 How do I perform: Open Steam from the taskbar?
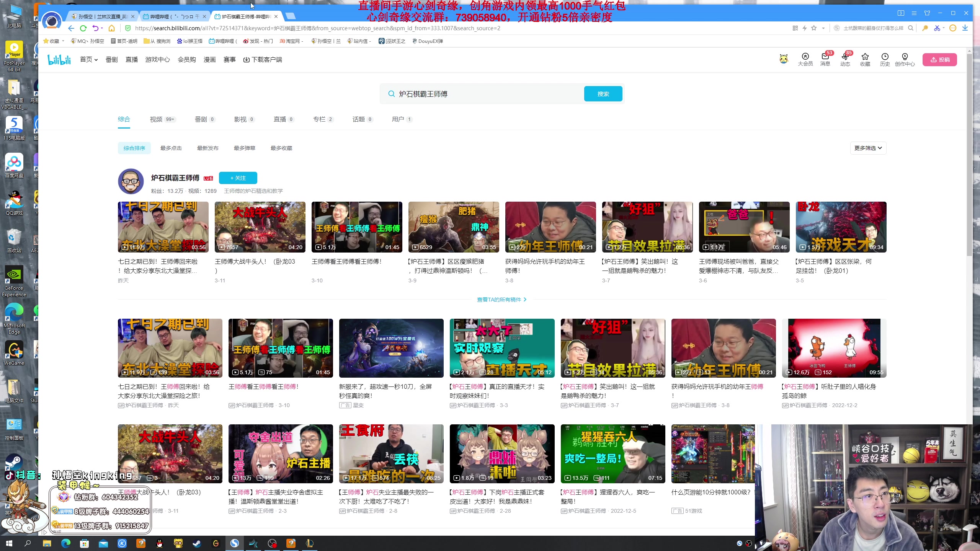197,543
